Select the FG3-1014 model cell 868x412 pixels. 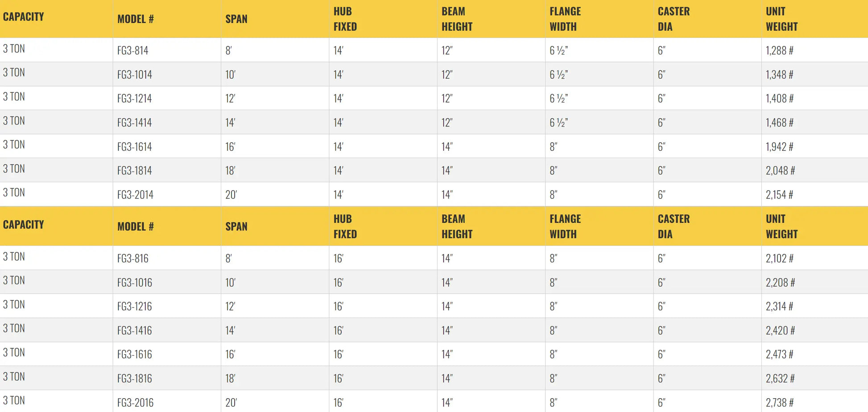pos(135,75)
